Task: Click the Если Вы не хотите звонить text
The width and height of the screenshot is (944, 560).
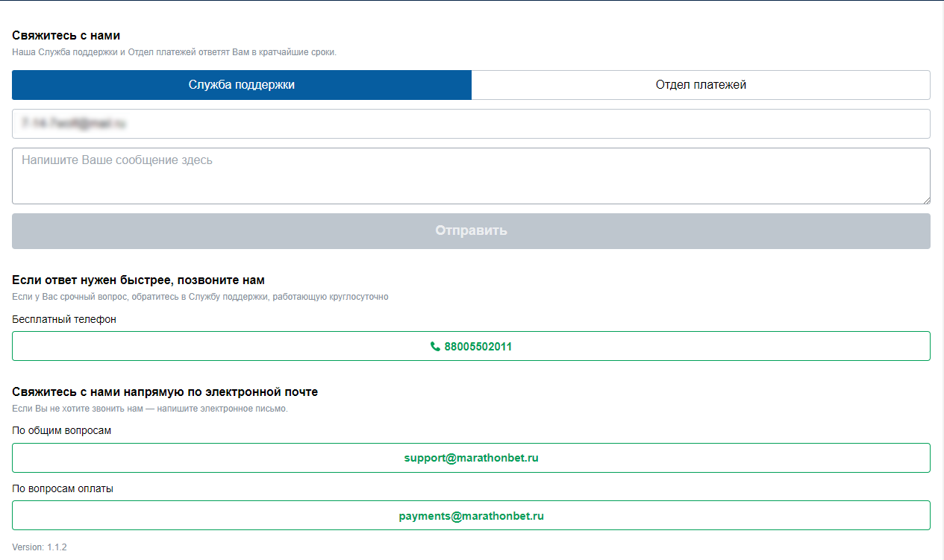Action: [149, 409]
